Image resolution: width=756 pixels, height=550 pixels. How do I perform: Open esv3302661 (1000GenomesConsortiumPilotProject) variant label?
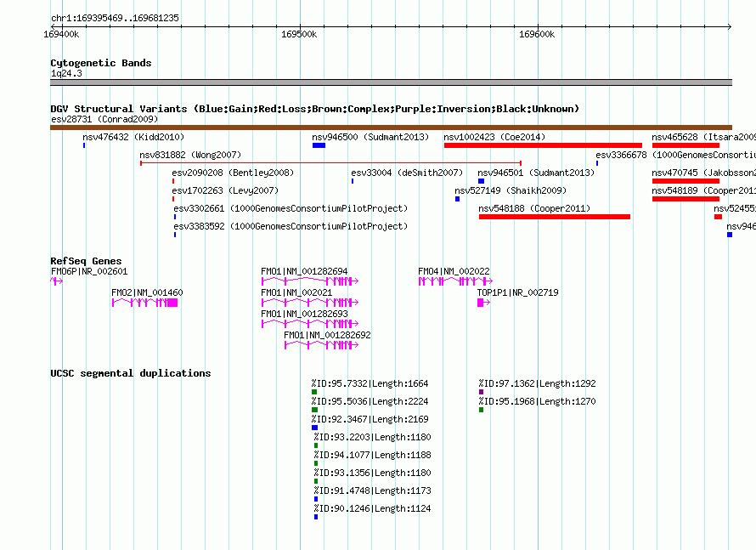(291, 208)
